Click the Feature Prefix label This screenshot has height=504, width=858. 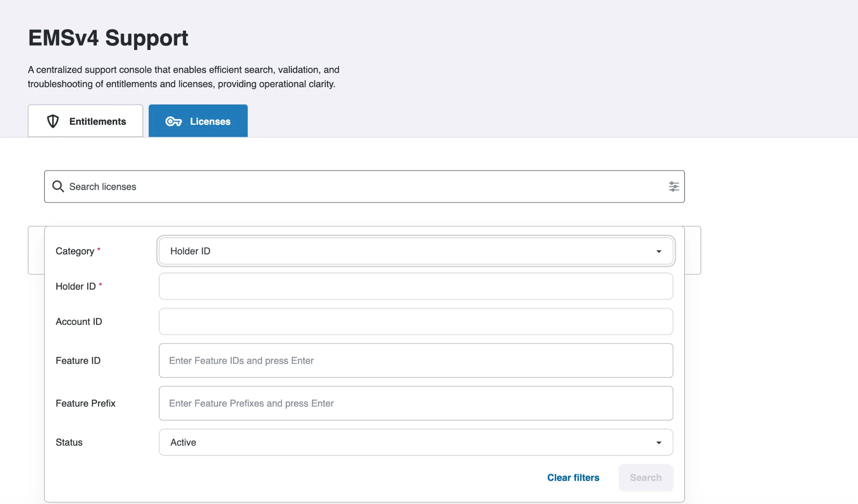click(85, 404)
